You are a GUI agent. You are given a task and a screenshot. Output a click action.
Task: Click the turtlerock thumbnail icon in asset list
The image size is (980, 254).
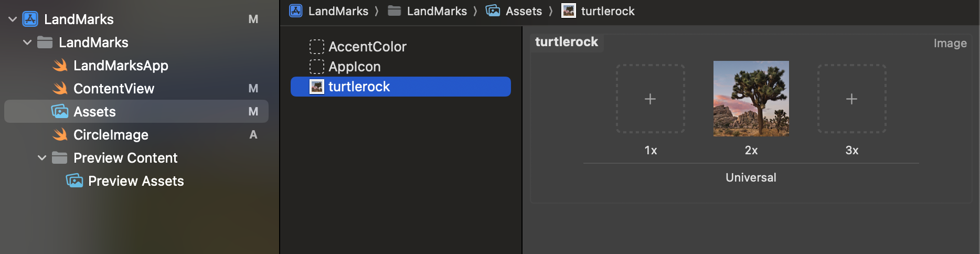(317, 87)
